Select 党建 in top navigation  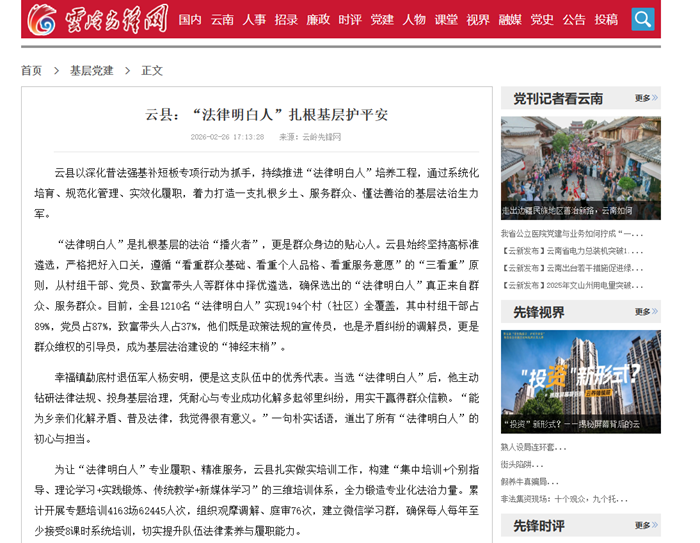(x=382, y=20)
